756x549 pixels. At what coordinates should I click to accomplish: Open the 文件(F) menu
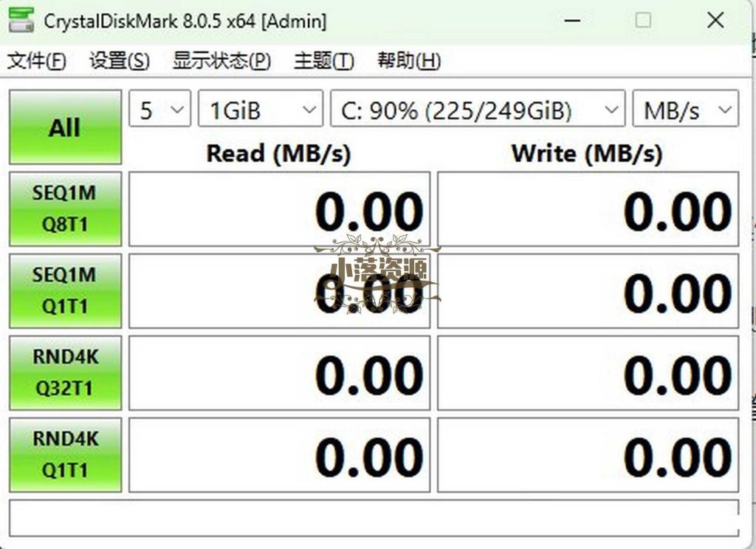click(37, 61)
